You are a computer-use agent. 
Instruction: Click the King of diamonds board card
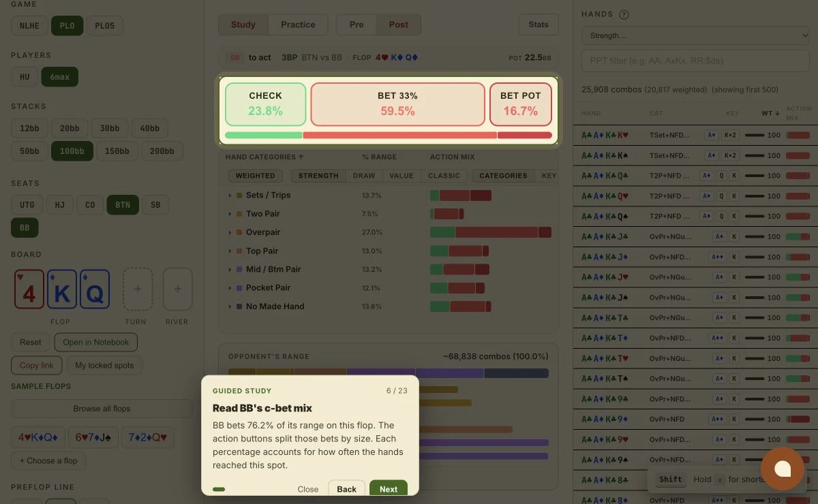[62, 289]
